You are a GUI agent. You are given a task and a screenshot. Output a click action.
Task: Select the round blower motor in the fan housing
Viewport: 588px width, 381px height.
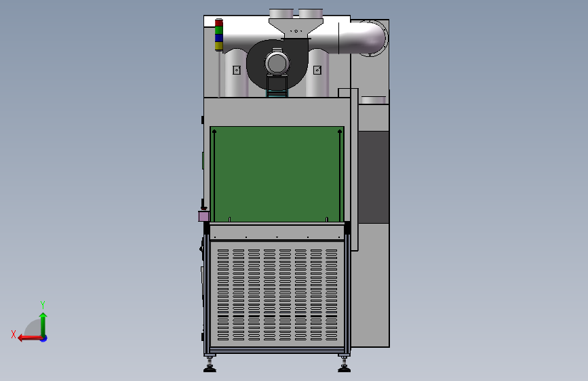coord(277,63)
